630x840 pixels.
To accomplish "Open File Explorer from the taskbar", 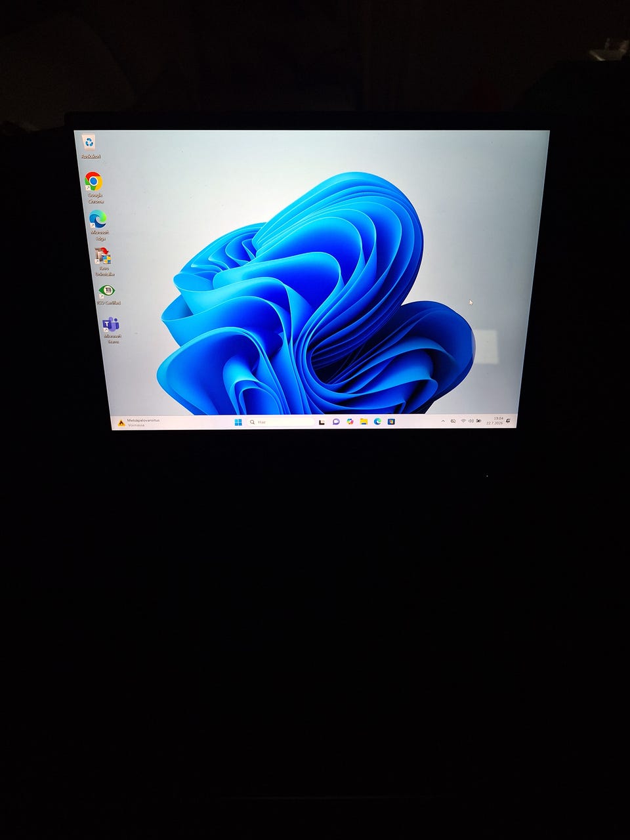I will pos(364,421).
